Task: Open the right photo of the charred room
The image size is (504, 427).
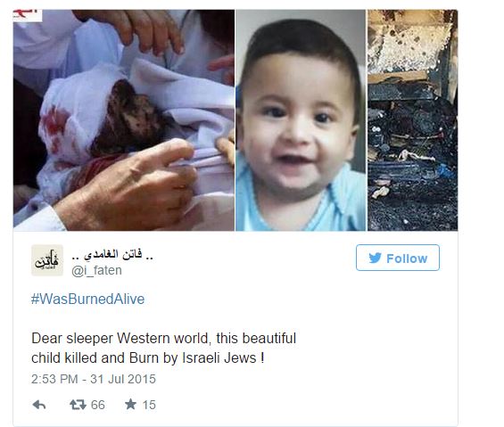Action: (x=413, y=120)
